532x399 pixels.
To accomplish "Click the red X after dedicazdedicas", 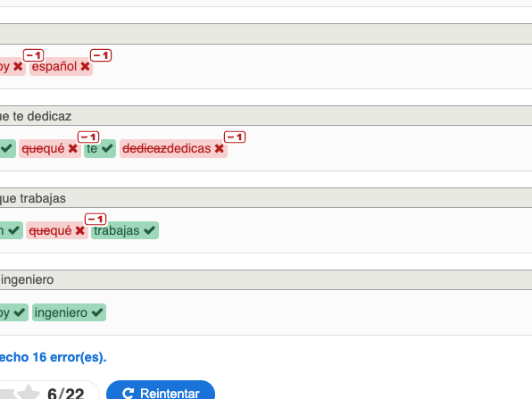I will click(220, 148).
